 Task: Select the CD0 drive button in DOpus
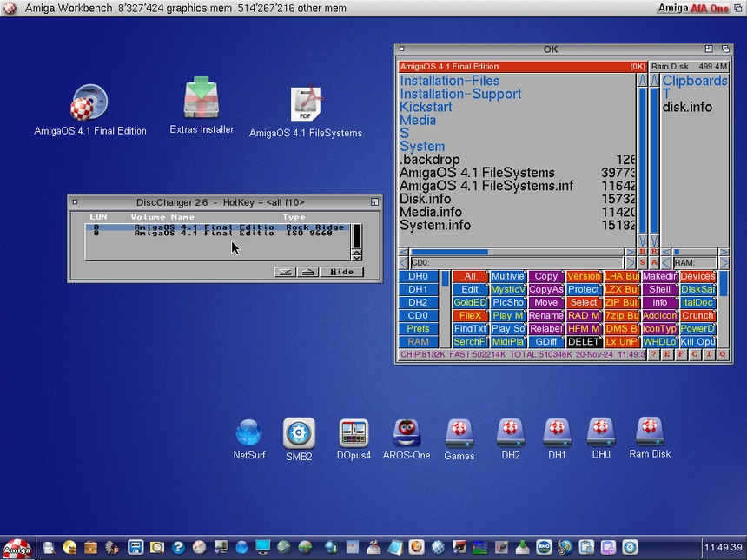point(418,315)
